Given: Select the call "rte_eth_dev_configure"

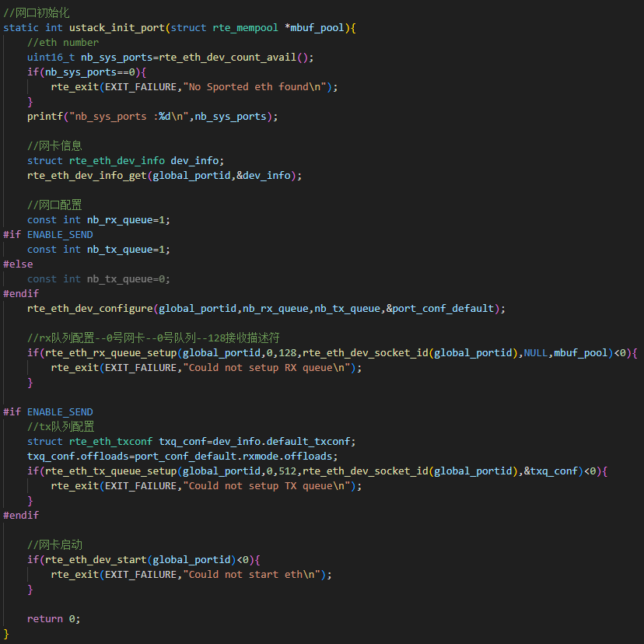Looking at the screenshot, I should [x=90, y=309].
